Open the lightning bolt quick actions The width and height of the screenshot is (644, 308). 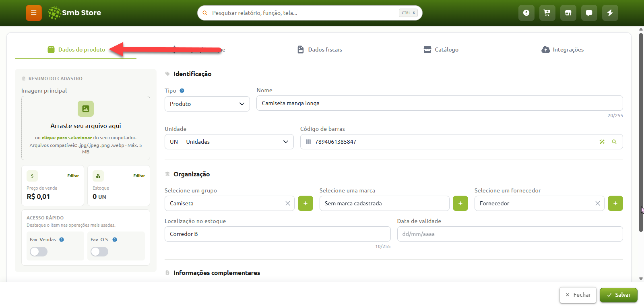[610, 13]
